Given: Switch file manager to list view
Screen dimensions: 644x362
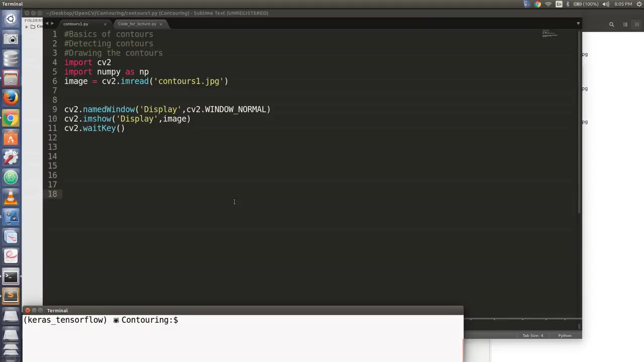Looking at the screenshot, I should tap(625, 24).
